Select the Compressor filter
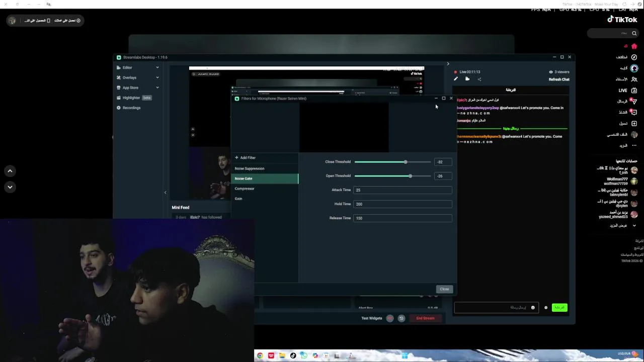The height and width of the screenshot is (362, 644). tap(265, 189)
